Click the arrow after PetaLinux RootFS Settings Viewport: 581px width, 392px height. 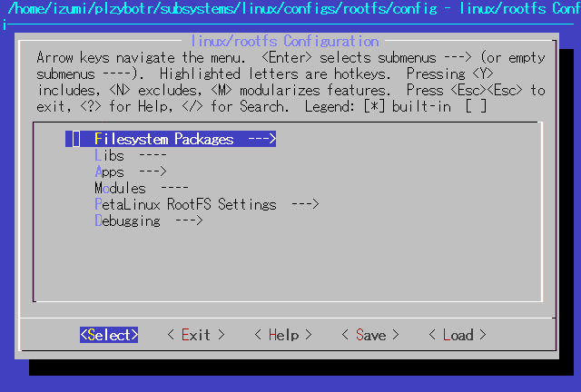pyautogui.click(x=305, y=204)
